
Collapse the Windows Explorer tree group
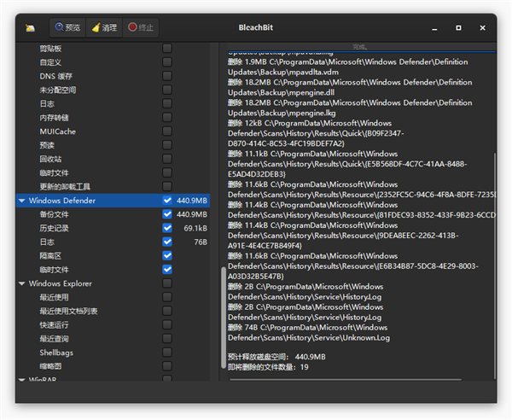click(22, 283)
